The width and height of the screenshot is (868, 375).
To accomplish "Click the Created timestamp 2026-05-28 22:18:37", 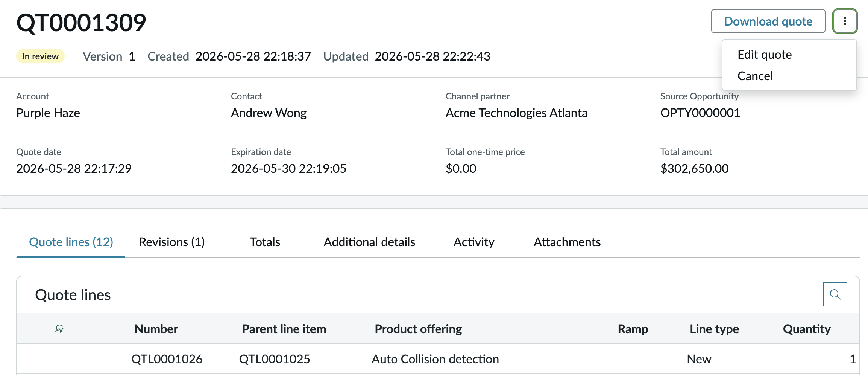I will pos(253,56).
